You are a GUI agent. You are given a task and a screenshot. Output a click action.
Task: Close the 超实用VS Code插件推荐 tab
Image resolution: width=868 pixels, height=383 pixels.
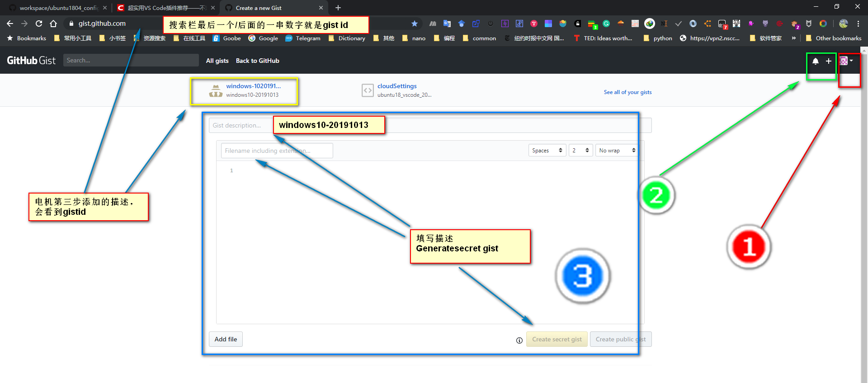(213, 8)
